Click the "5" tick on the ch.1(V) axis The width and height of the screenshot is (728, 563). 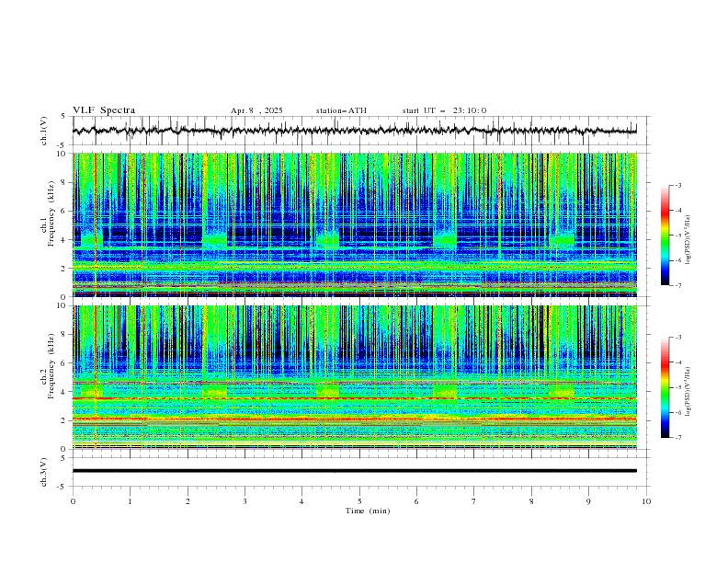64,116
